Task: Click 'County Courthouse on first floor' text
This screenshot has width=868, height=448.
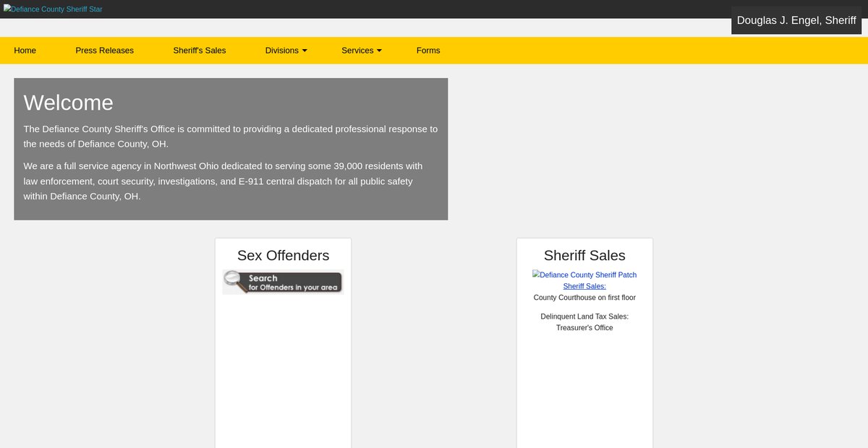Action: click(x=584, y=298)
